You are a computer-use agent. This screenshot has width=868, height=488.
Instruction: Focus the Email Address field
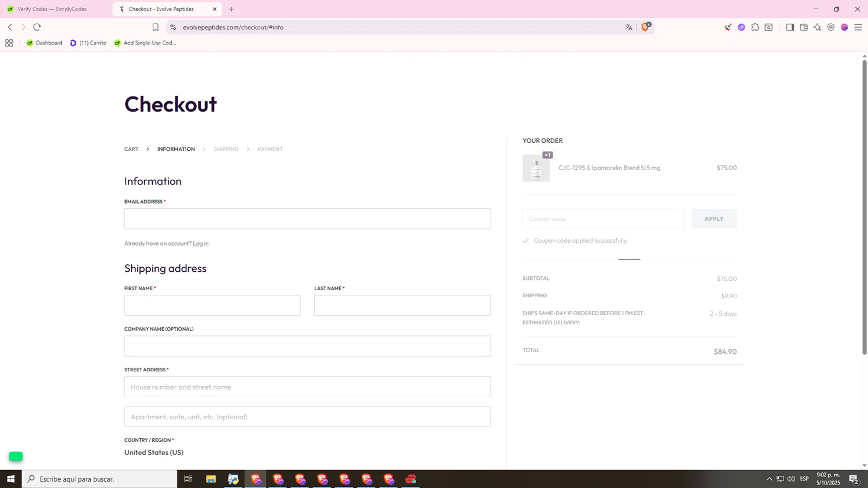pos(307,219)
